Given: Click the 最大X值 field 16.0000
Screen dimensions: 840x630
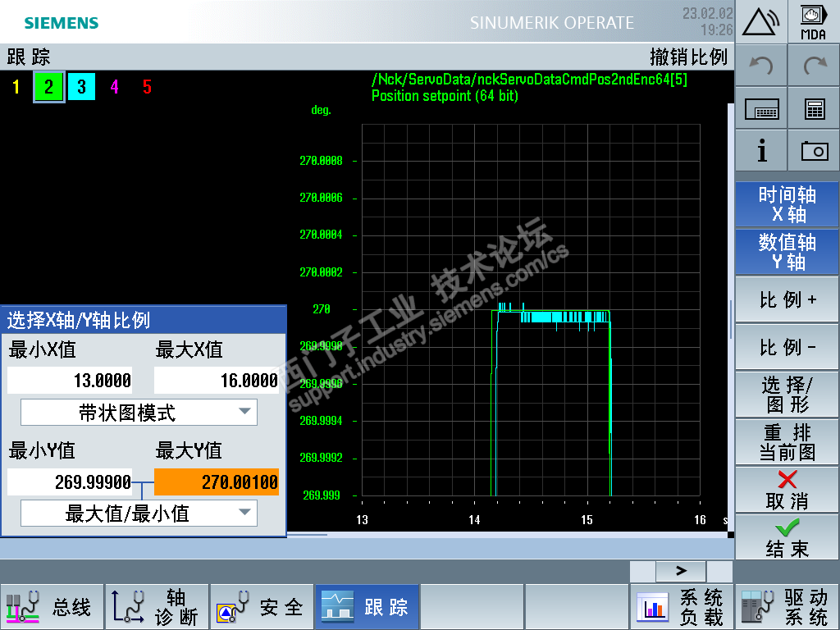Looking at the screenshot, I should point(217,381).
